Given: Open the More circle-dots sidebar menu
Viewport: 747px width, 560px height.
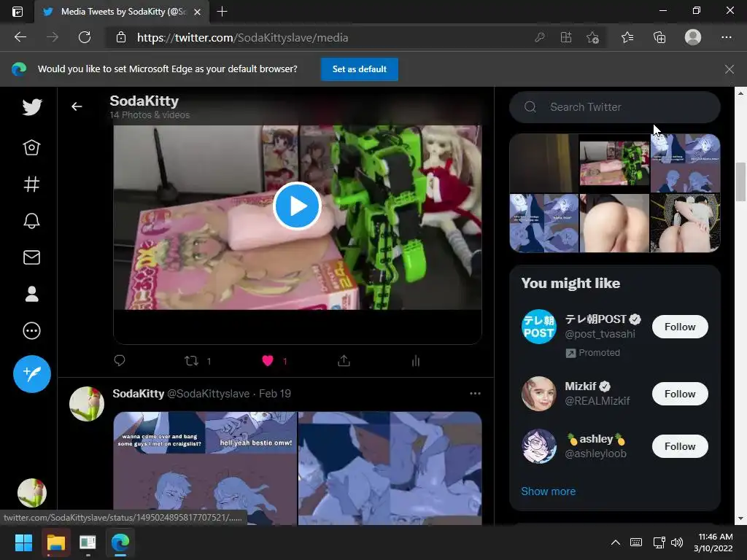Looking at the screenshot, I should click(x=31, y=330).
